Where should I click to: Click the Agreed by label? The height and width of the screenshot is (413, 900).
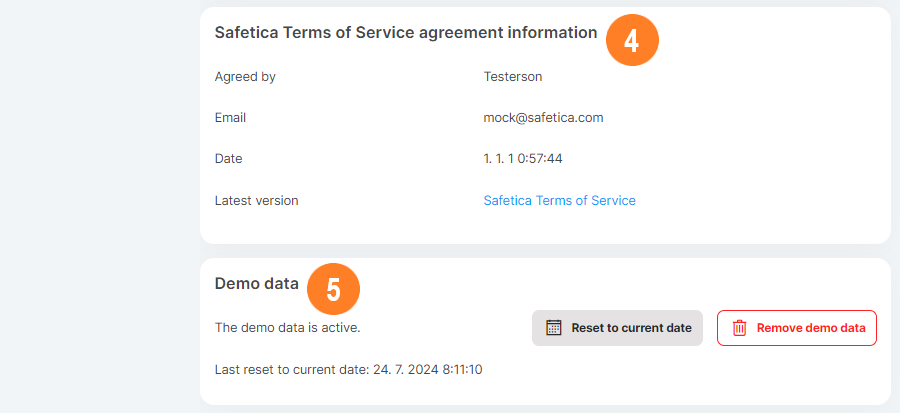pos(245,76)
